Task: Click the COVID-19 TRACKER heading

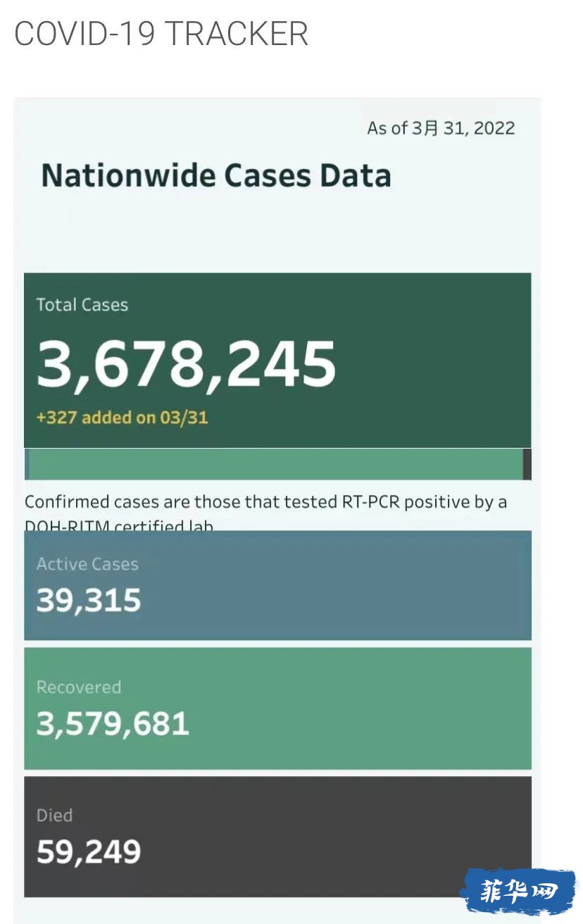Action: click(161, 34)
